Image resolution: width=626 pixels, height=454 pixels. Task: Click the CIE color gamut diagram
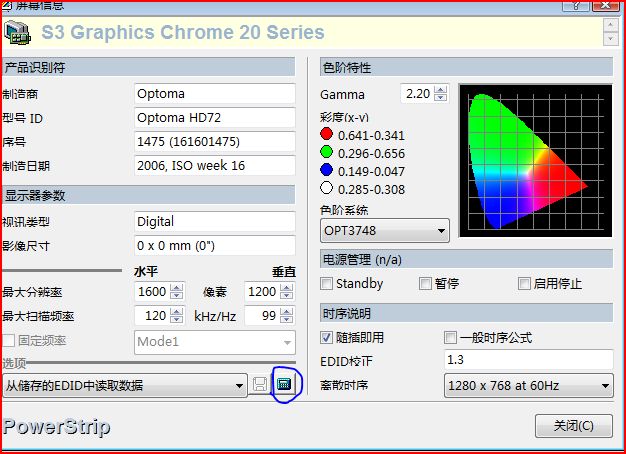point(535,161)
